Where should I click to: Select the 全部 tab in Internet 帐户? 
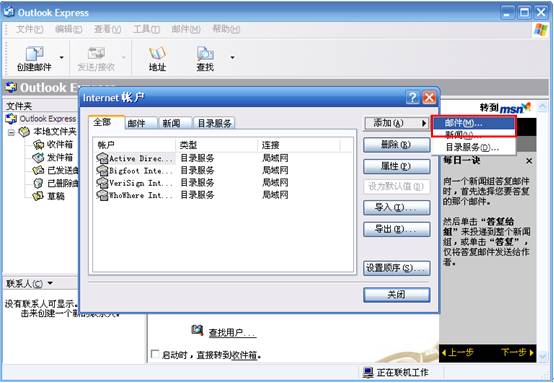point(106,122)
